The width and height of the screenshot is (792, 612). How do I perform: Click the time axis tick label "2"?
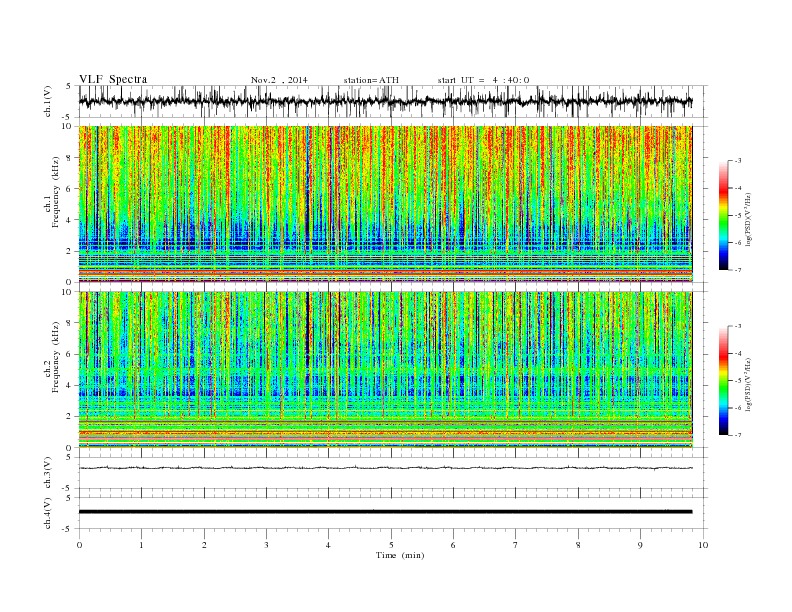click(204, 545)
